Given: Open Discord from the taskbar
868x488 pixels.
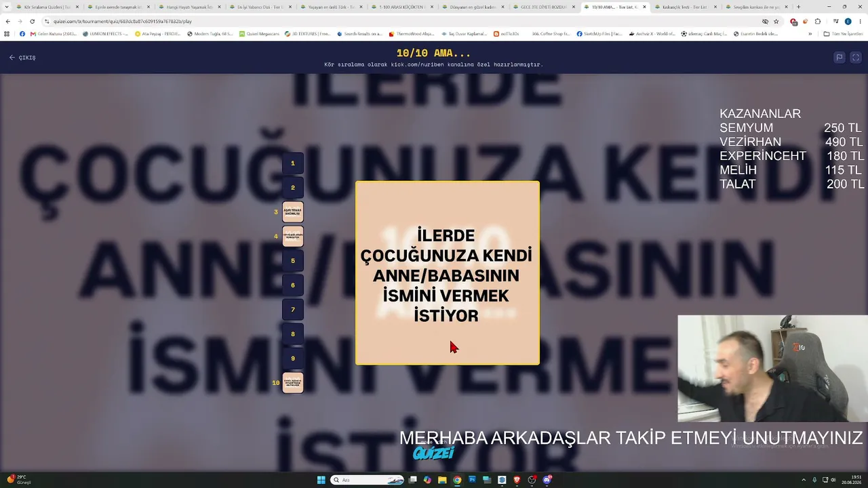Looking at the screenshot, I should 547,480.
